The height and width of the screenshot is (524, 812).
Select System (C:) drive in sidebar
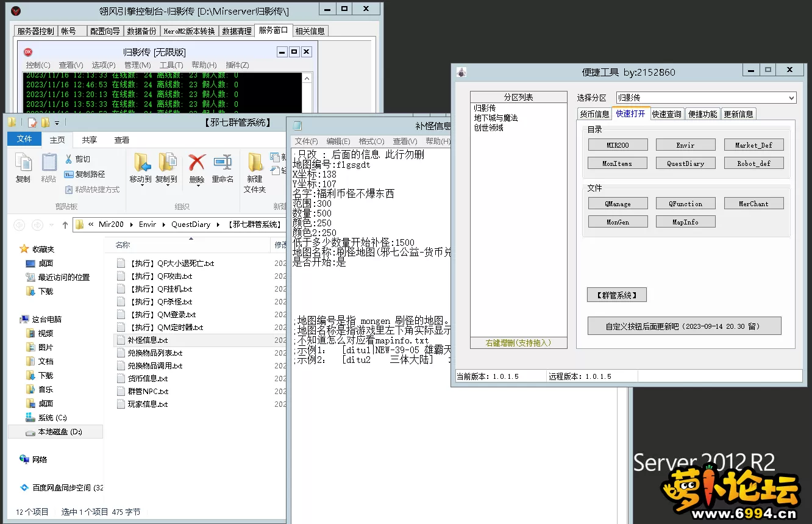pos(46,417)
